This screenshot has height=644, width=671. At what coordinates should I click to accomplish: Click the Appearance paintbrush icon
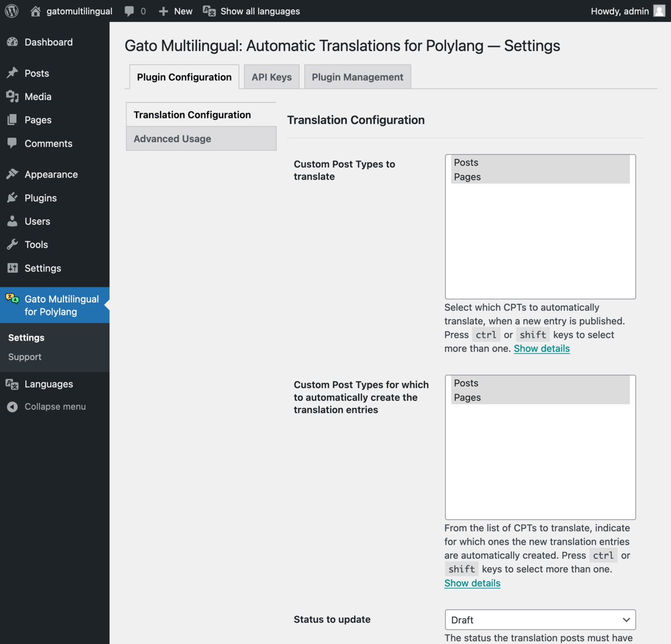[x=12, y=174]
